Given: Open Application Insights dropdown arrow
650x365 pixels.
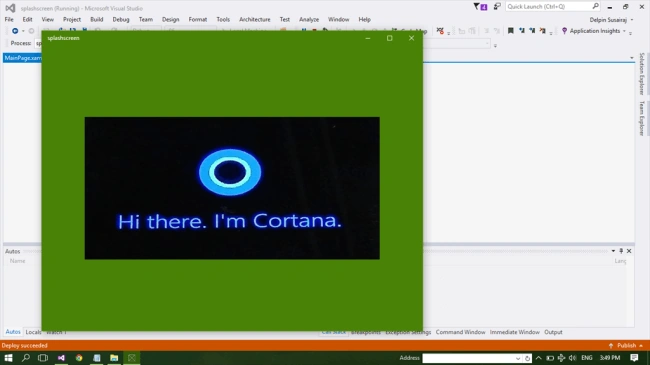Looking at the screenshot, I should coord(624,31).
